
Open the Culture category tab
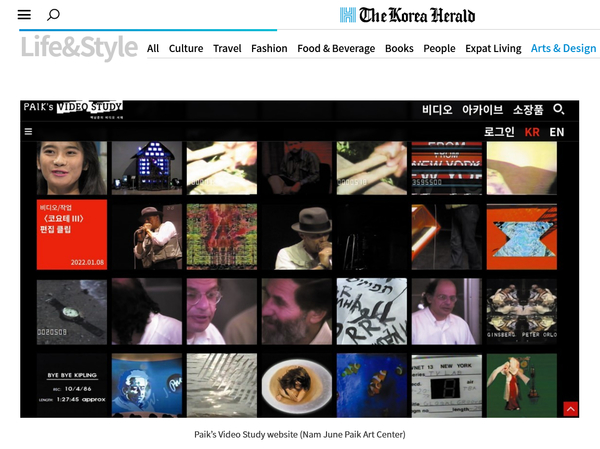point(186,48)
